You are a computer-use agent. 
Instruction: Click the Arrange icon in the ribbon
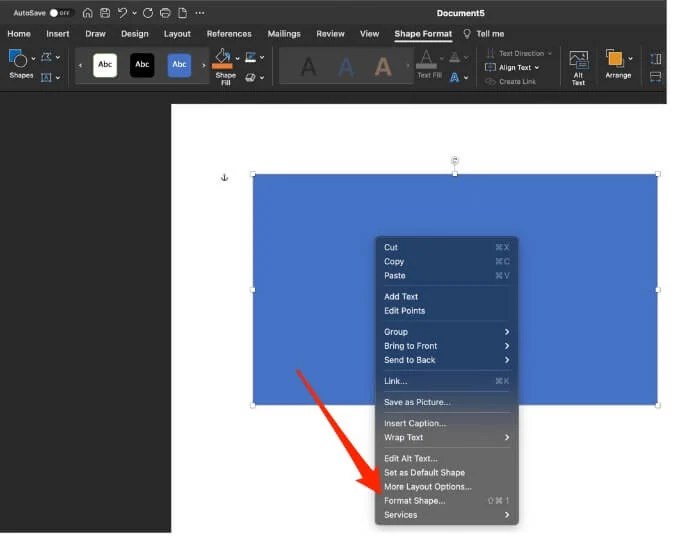(x=615, y=58)
